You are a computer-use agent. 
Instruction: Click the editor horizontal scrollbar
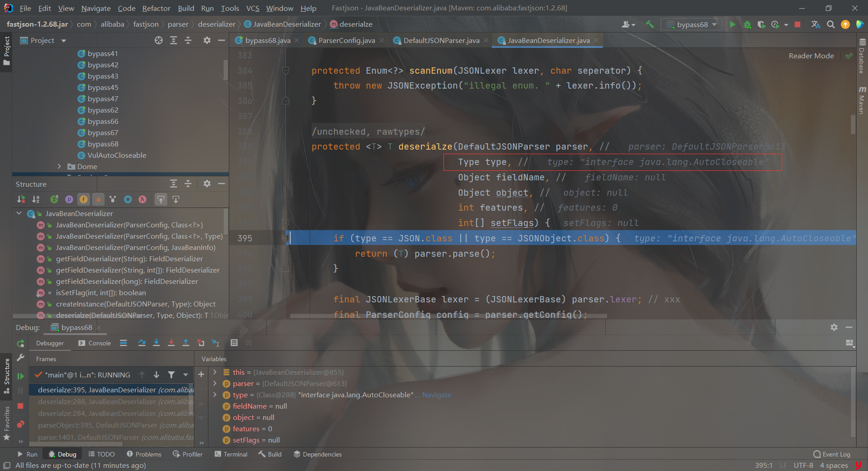click(448, 316)
